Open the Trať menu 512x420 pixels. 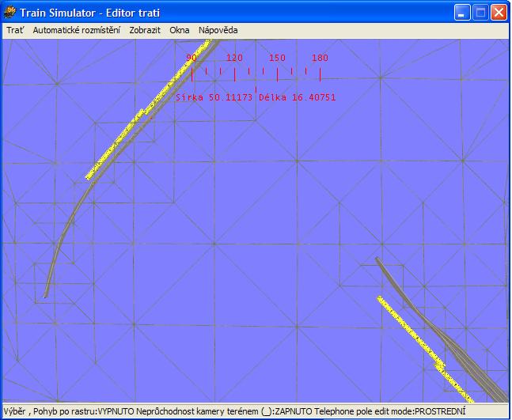click(15, 30)
